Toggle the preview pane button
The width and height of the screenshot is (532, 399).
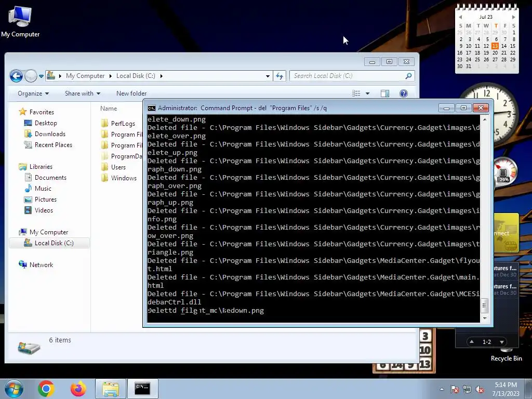[x=385, y=94]
